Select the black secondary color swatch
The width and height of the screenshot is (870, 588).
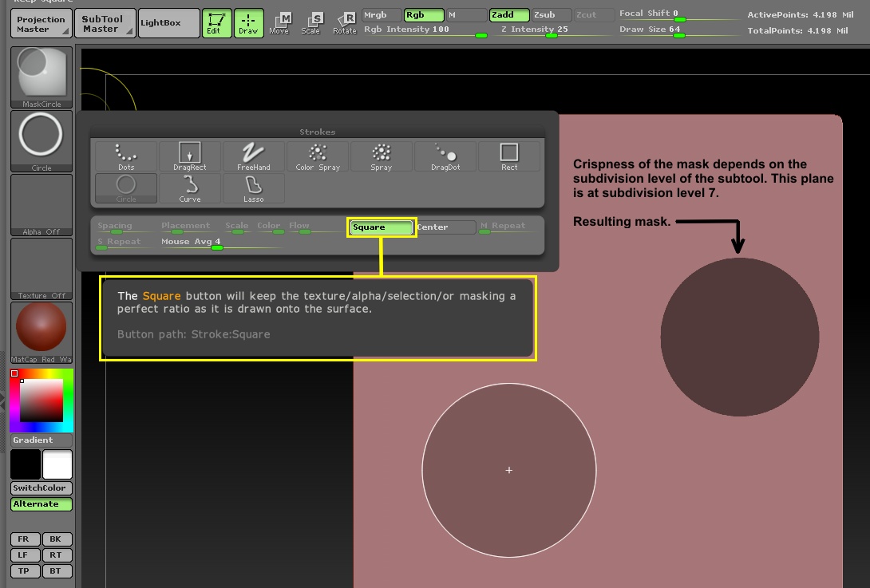click(26, 464)
